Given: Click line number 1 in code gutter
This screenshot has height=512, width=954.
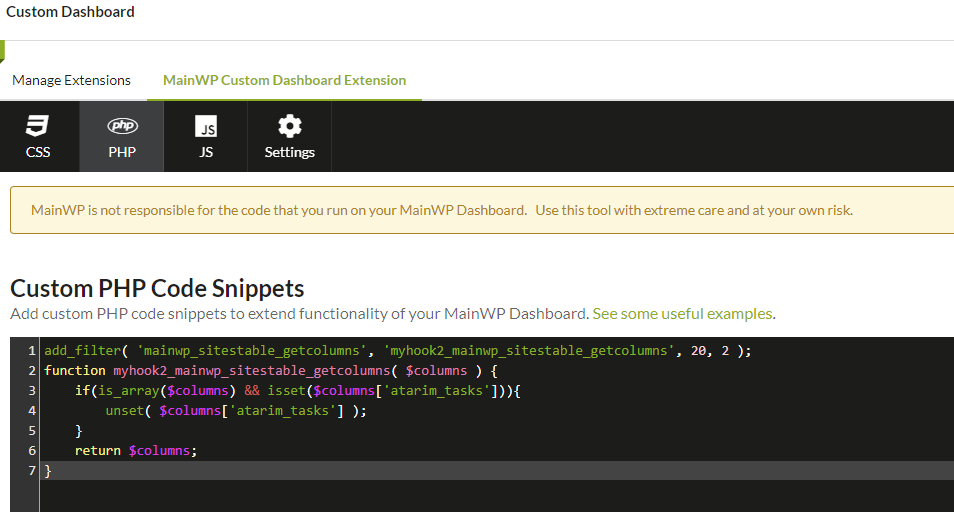Looking at the screenshot, I should click(31, 351).
